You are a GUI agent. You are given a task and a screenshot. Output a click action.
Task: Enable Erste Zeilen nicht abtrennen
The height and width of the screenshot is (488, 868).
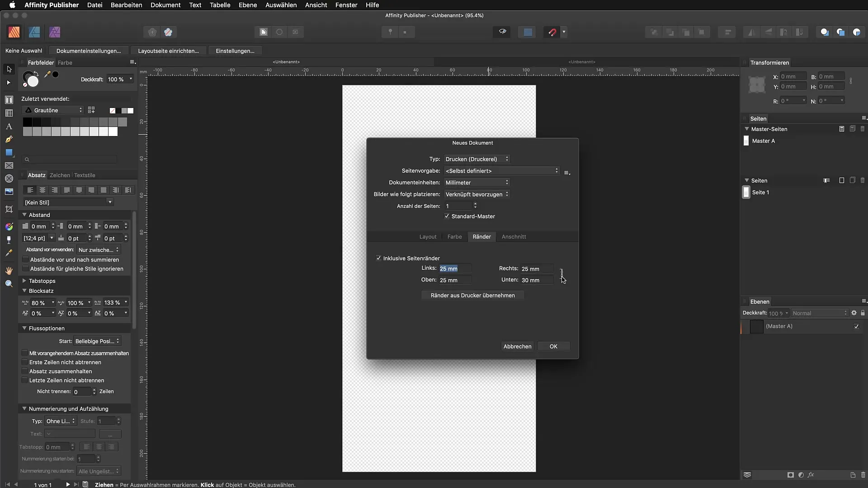coord(25,362)
